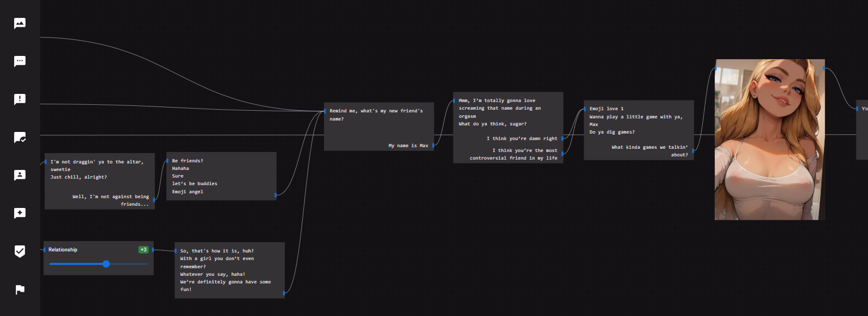Click the person contact bubble icon

[20, 175]
